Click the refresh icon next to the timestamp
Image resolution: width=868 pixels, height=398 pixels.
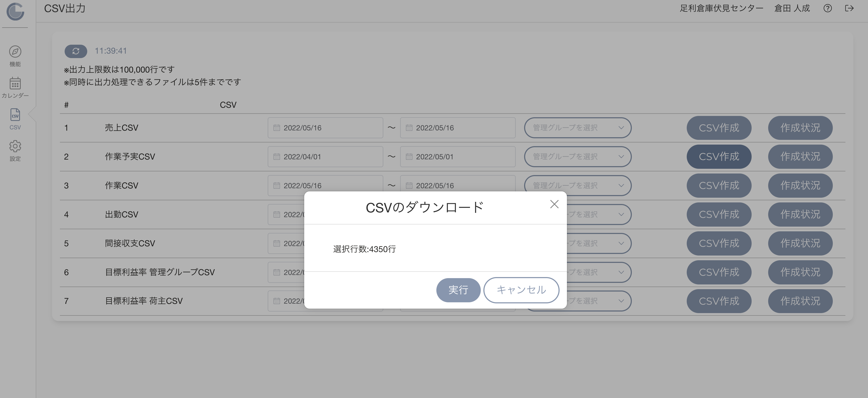76,51
